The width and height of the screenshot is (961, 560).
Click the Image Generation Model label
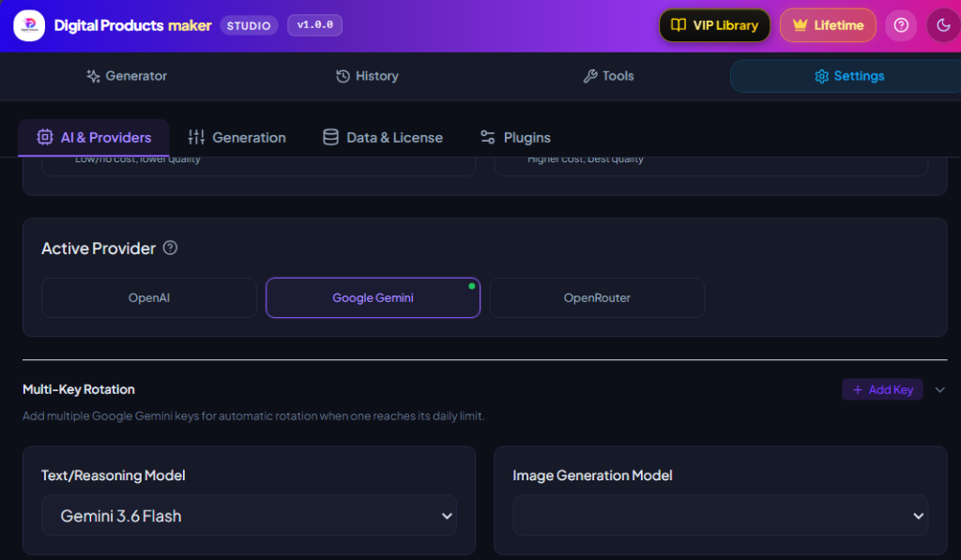[593, 476]
